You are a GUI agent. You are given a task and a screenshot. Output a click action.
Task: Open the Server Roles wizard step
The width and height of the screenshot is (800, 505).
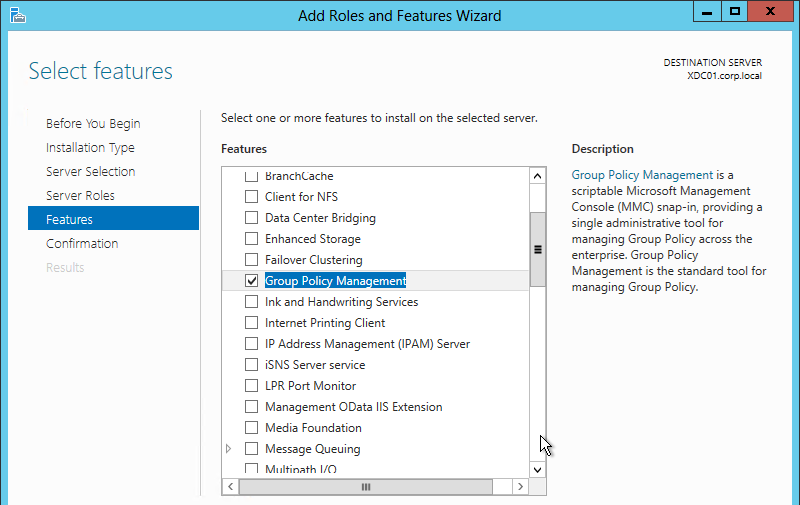tap(80, 195)
